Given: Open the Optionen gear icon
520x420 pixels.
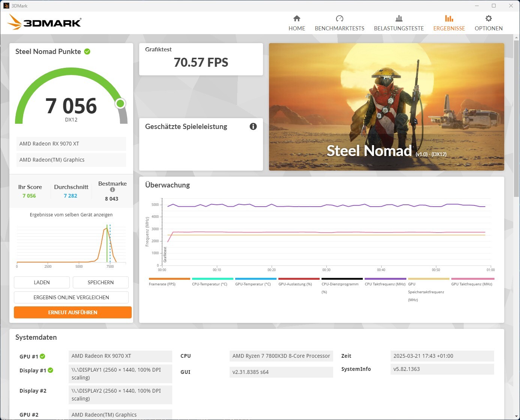Looking at the screenshot, I should pyautogui.click(x=488, y=18).
